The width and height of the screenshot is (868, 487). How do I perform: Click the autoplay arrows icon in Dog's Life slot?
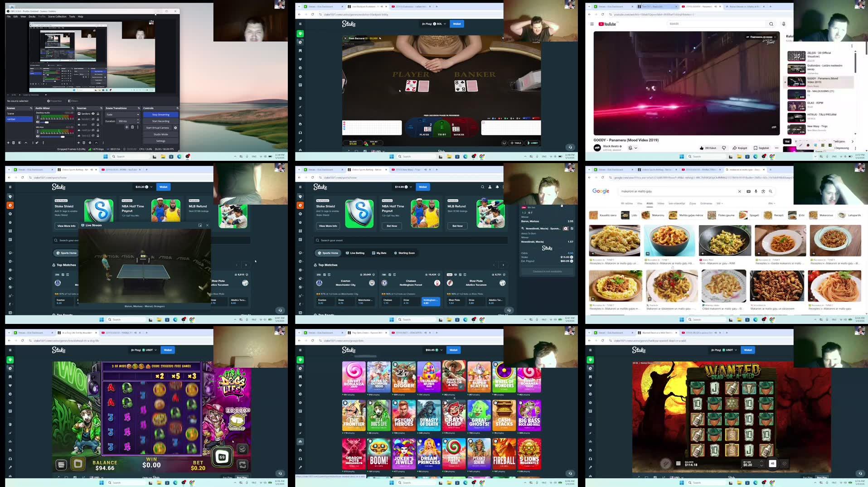pos(242,464)
